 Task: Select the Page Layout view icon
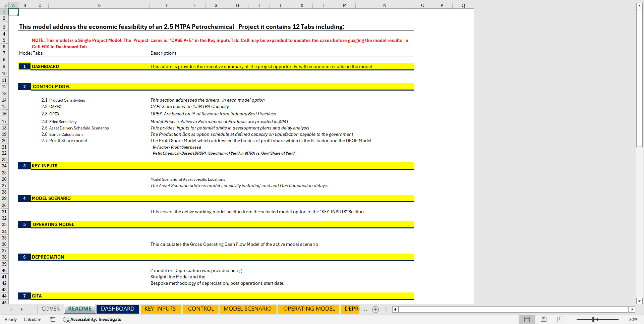(543, 319)
